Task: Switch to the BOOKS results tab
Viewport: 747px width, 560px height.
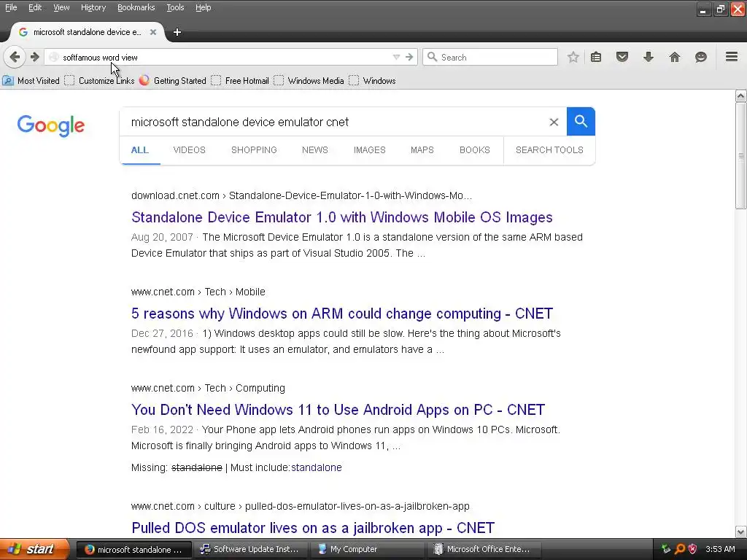Action: (474, 150)
